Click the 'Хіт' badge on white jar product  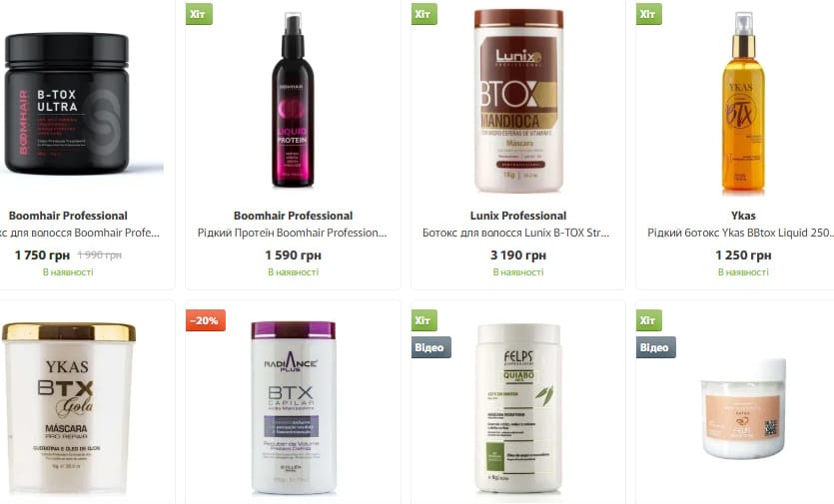click(649, 320)
